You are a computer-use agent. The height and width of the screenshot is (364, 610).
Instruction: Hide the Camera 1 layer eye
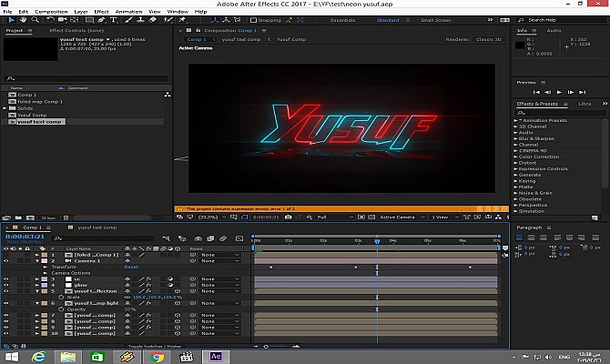pyautogui.click(x=5, y=261)
